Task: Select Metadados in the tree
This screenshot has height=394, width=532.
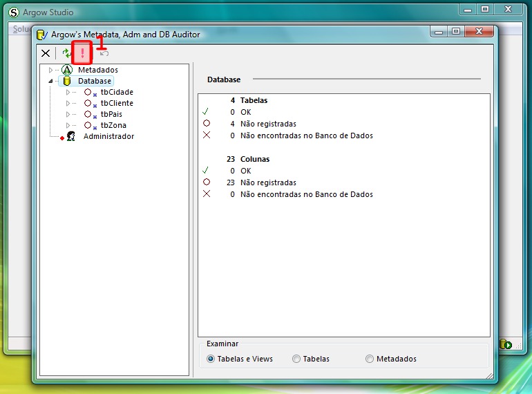Action: tap(98, 70)
